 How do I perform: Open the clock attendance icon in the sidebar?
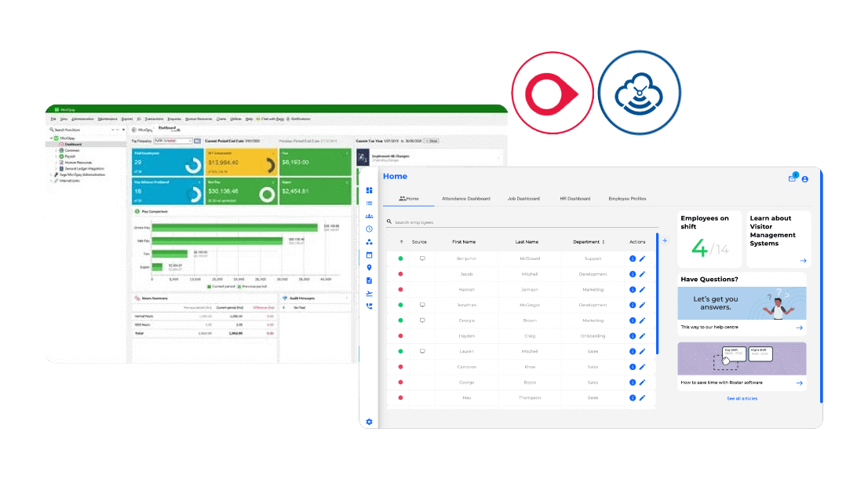coord(369,229)
